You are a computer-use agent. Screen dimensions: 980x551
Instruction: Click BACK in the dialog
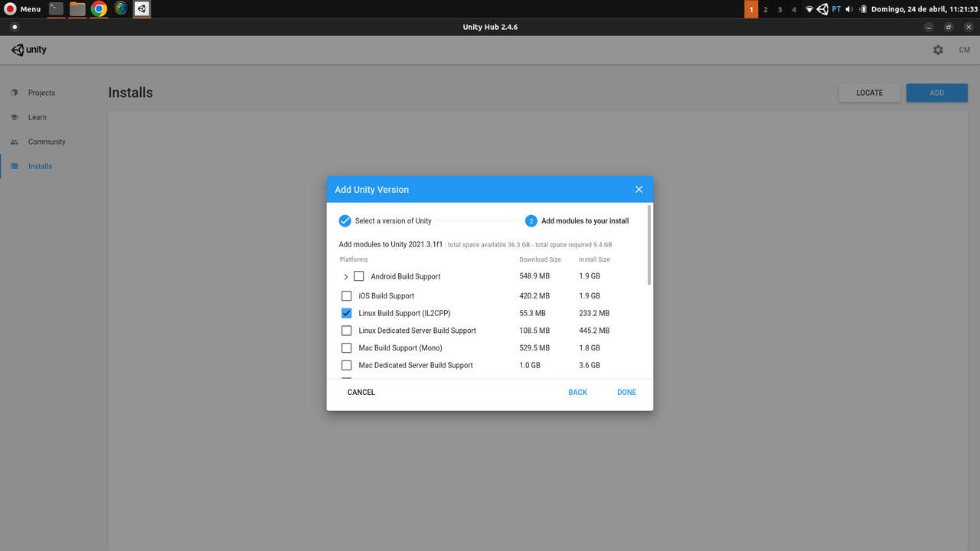[577, 392]
